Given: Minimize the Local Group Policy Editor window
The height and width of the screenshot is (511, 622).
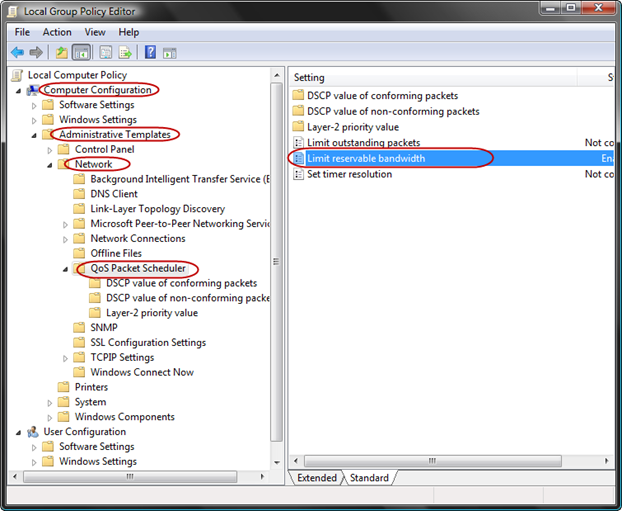Looking at the screenshot, I should (x=551, y=8).
